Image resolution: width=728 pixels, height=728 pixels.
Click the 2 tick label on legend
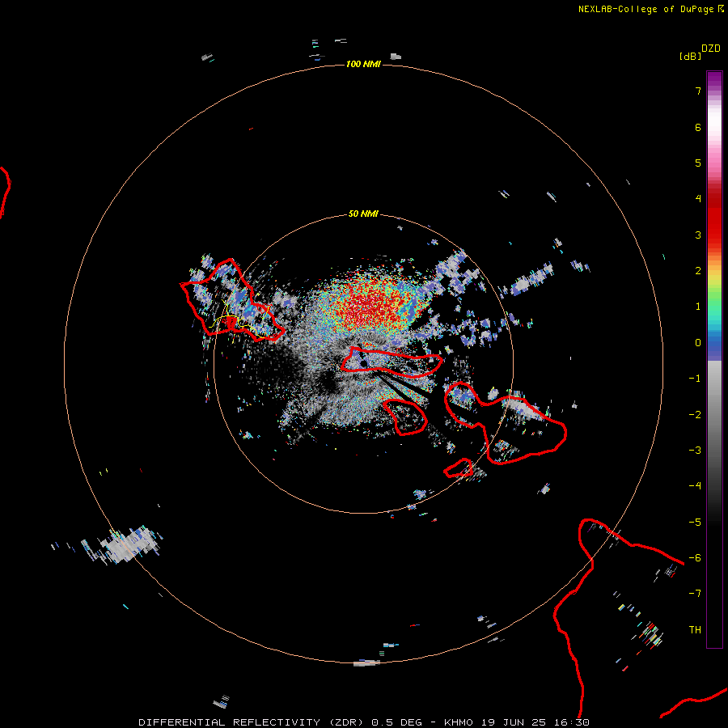pyautogui.click(x=698, y=271)
